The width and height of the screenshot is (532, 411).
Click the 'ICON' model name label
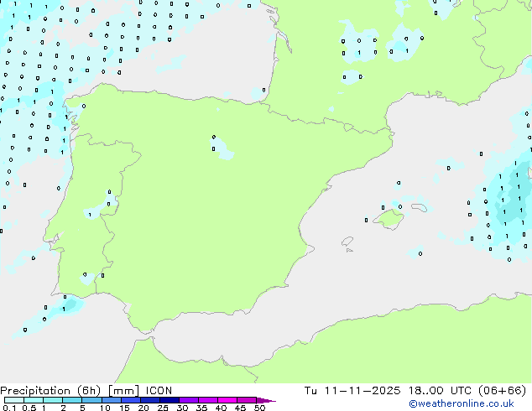(x=159, y=391)
